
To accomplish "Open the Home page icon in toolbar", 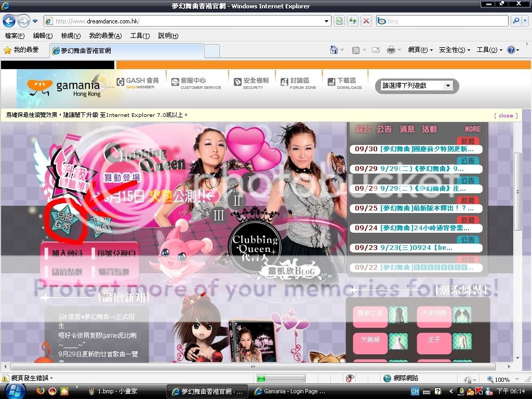I will click(334, 50).
